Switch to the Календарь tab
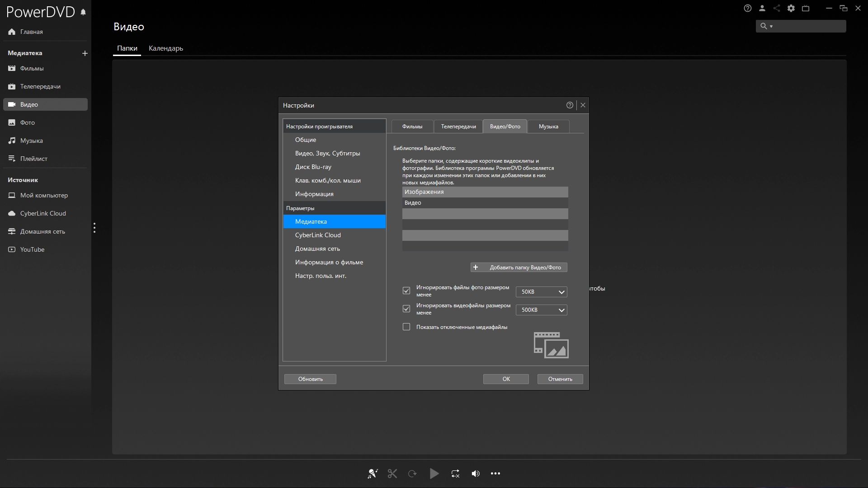 pyautogui.click(x=165, y=48)
